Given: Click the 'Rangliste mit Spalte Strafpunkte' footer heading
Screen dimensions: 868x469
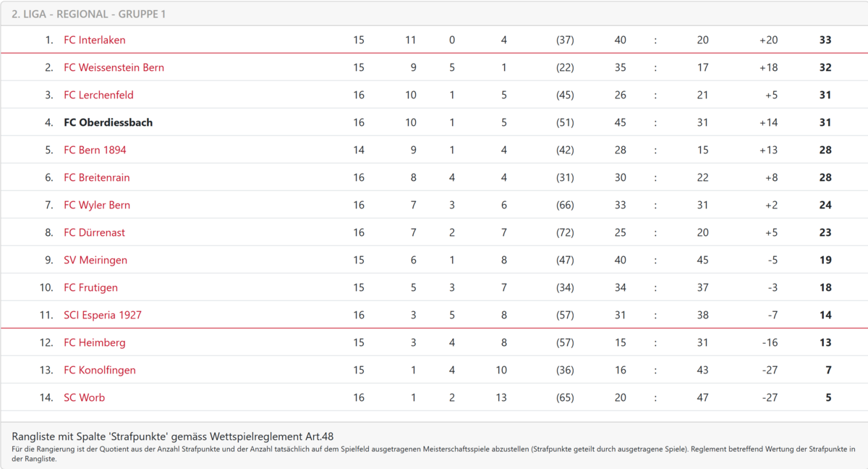Looking at the screenshot, I should [x=173, y=436].
